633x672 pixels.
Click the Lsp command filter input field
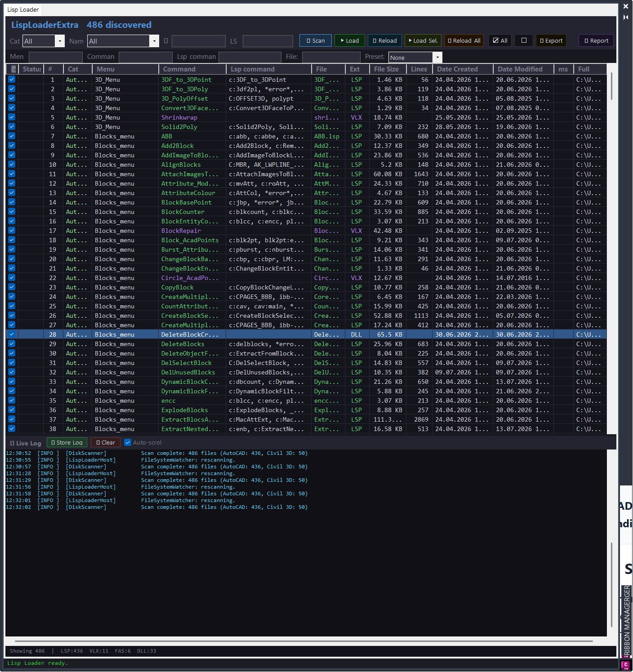pyautogui.click(x=250, y=57)
